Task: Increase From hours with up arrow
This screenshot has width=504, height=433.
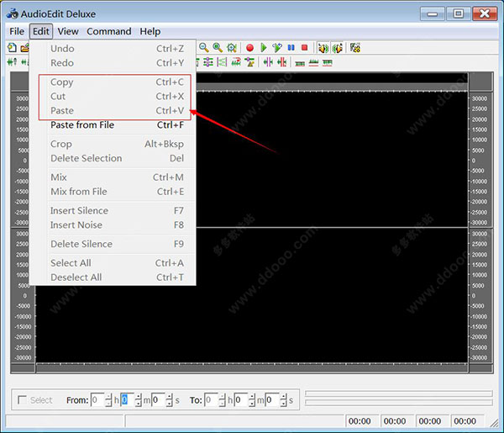Action: pyautogui.click(x=108, y=397)
